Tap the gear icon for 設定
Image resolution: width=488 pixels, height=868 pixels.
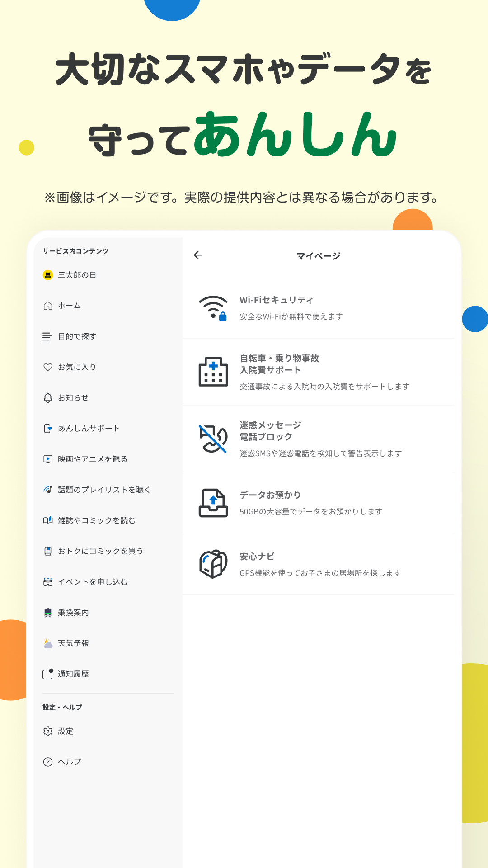point(48,731)
